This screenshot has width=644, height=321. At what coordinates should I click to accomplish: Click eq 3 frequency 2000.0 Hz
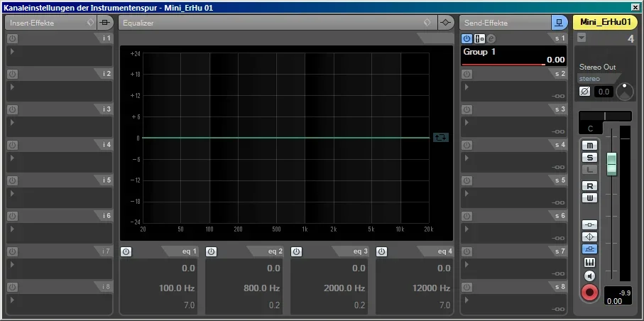point(344,288)
